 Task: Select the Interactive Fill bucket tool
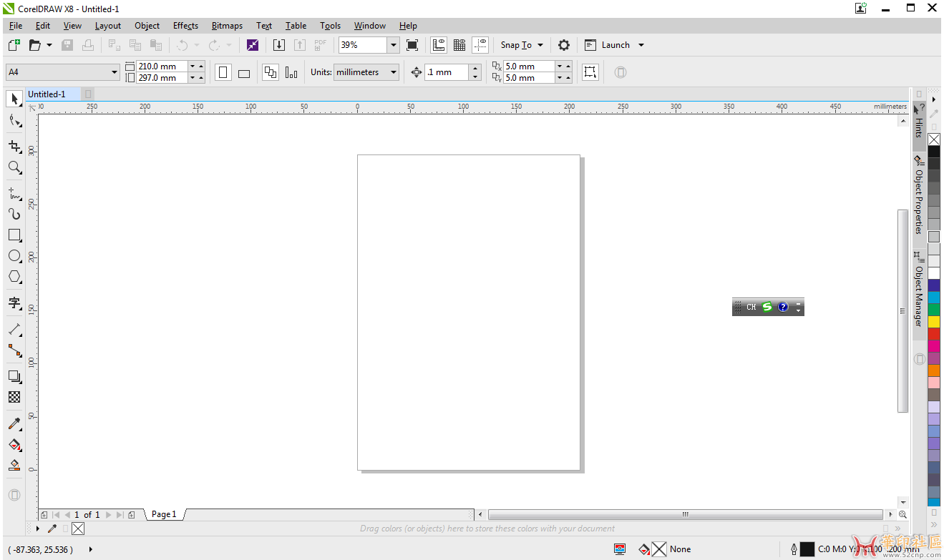pos(14,444)
